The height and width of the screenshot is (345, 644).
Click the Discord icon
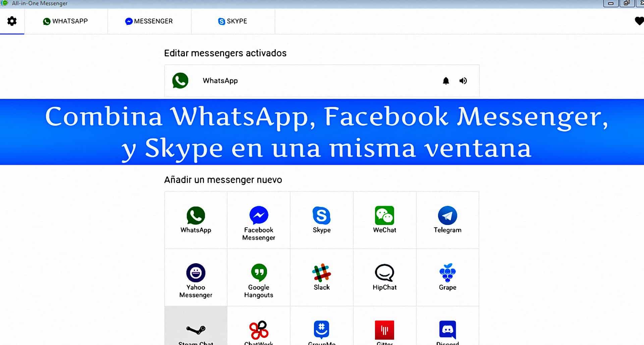(x=448, y=330)
